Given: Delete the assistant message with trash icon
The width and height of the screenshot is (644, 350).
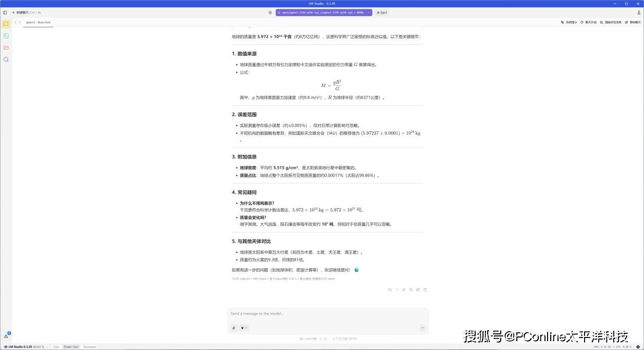Looking at the screenshot, I should [425, 290].
